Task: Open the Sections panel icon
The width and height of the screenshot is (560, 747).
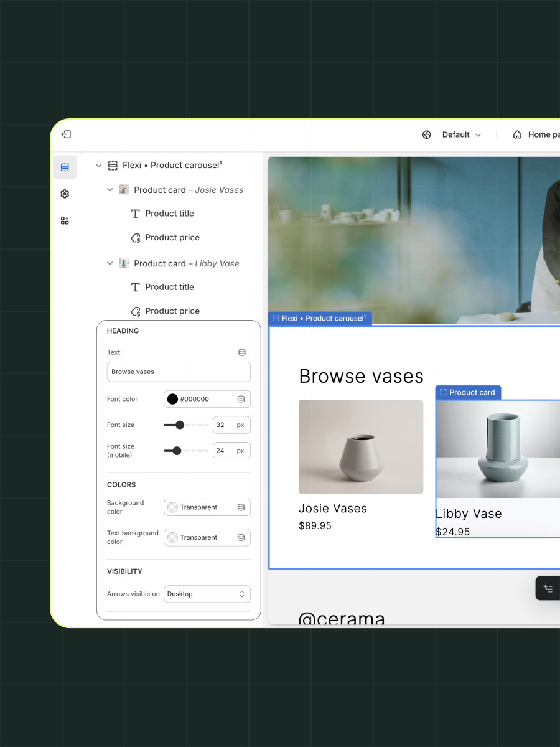Action: (65, 167)
